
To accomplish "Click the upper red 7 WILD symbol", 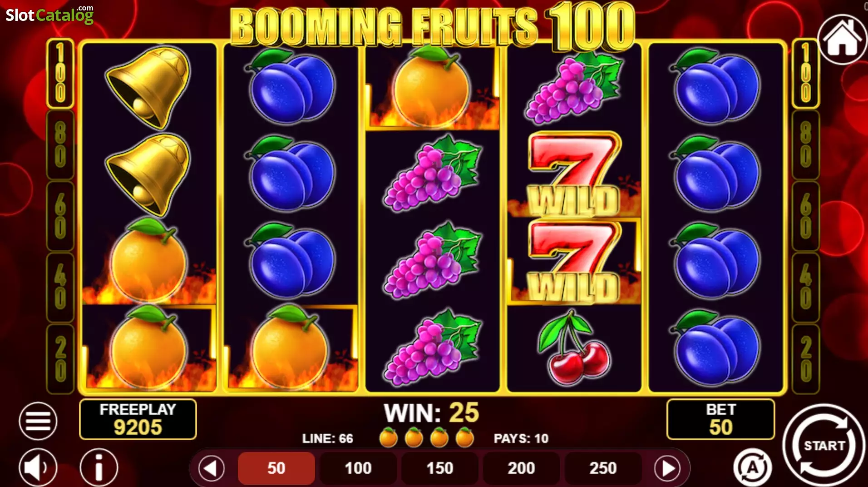I will (x=574, y=174).
